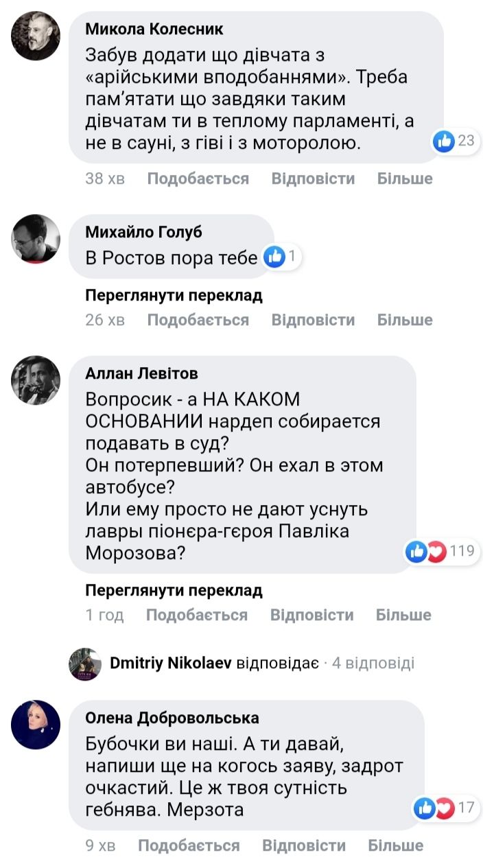The image size is (494, 868).
Task: Tap the like icon on Михайло Голуб's comment
Action: pyautogui.click(x=274, y=257)
